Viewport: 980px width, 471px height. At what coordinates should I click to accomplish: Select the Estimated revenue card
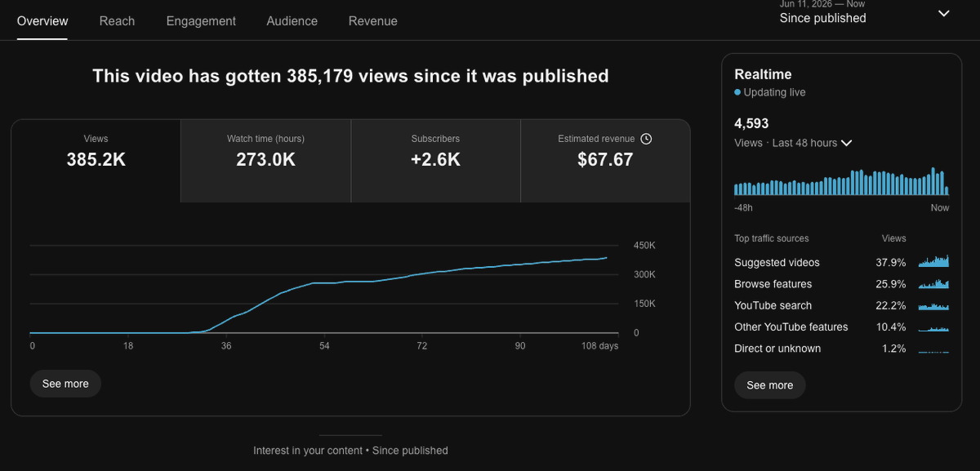(605, 161)
